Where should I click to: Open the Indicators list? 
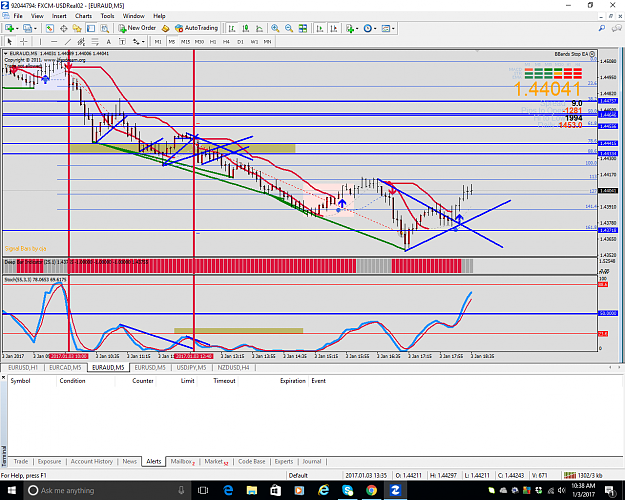click(x=350, y=28)
